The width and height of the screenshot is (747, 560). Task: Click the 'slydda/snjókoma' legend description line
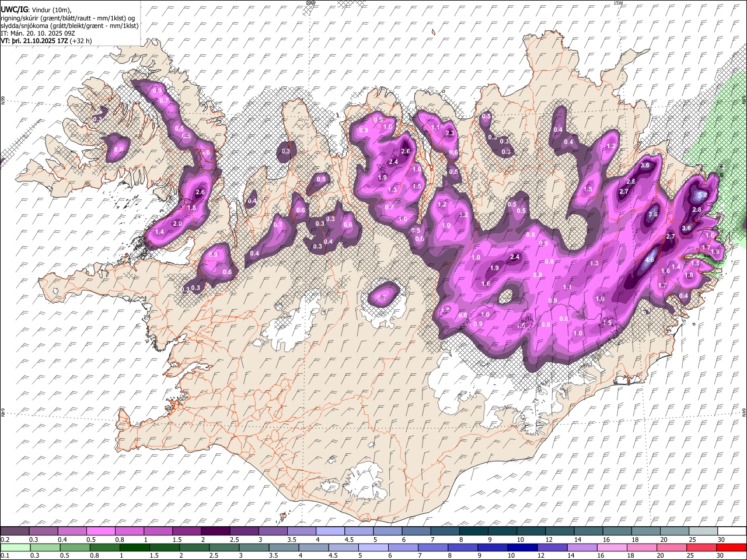tap(69, 26)
